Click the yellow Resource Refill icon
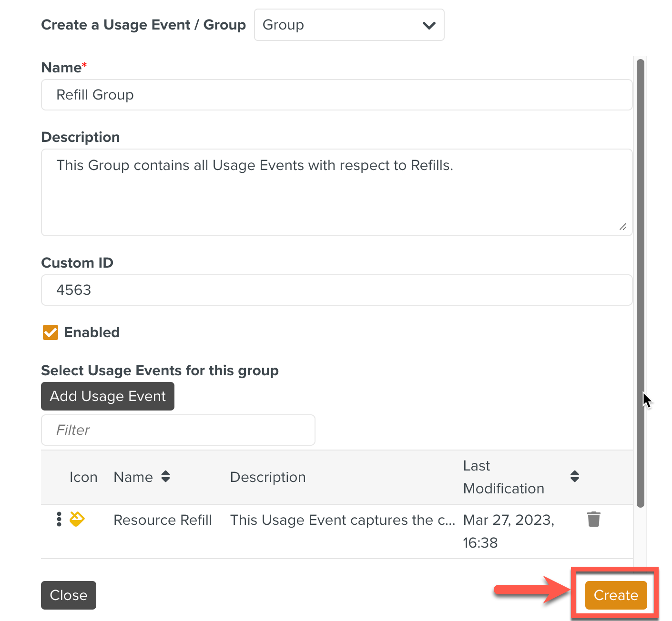 pos(77,519)
